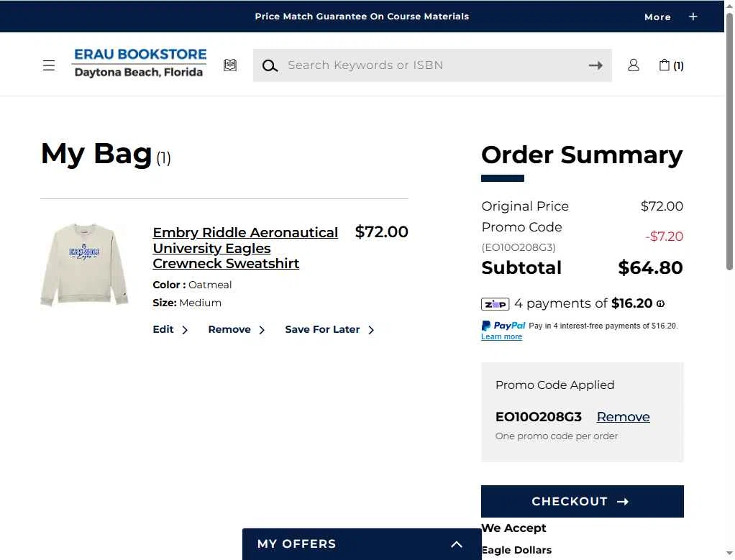This screenshot has height=560, width=735.
Task: Remove sweatshirt from the bag
Action: click(x=236, y=330)
